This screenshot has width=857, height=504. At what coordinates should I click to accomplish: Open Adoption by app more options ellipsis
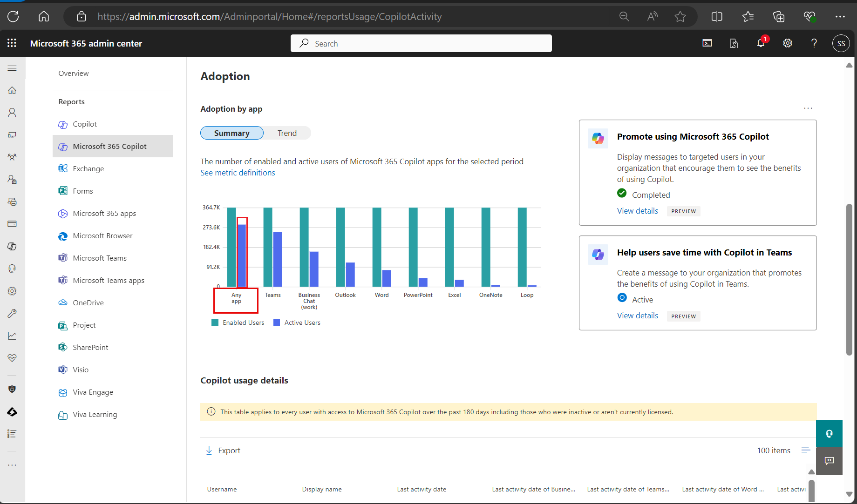(x=808, y=108)
